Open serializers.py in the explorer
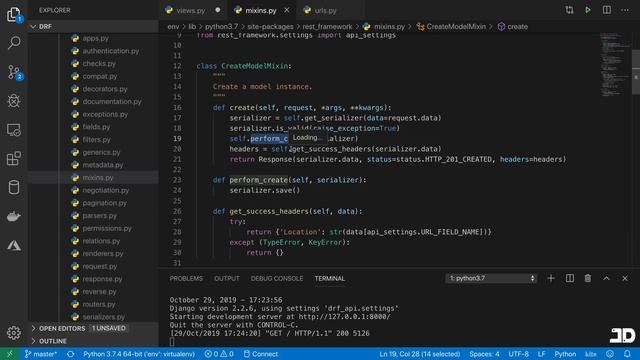The height and width of the screenshot is (360, 640). coord(104,317)
